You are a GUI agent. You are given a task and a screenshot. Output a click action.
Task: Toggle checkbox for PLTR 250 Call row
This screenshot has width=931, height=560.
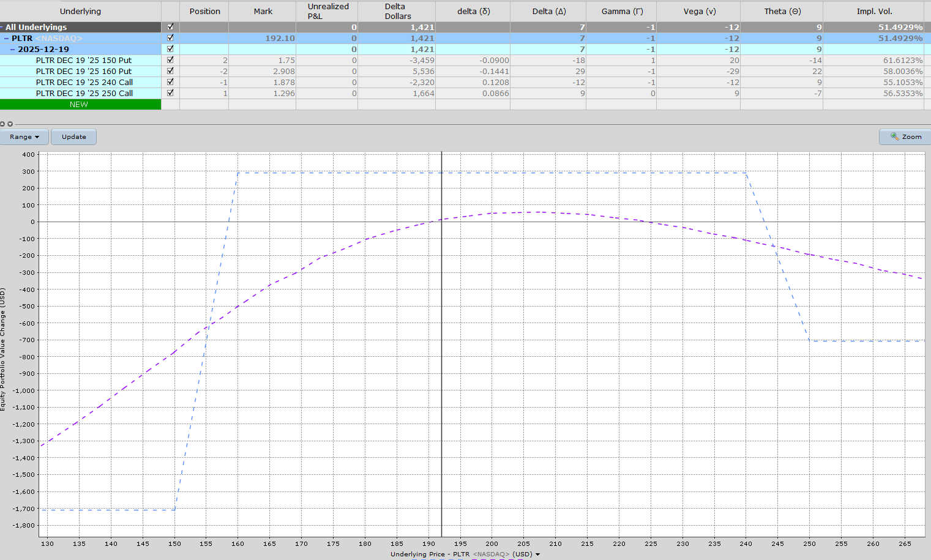click(x=170, y=93)
